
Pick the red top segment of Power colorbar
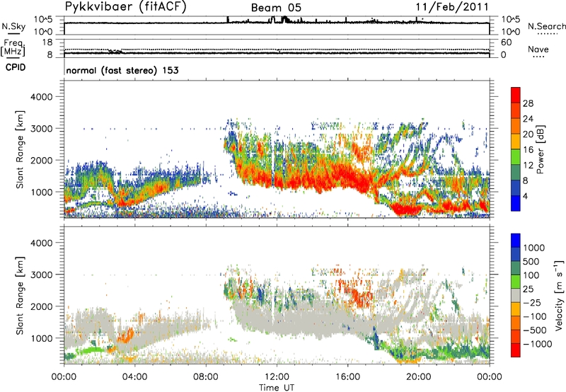[x=516, y=95]
